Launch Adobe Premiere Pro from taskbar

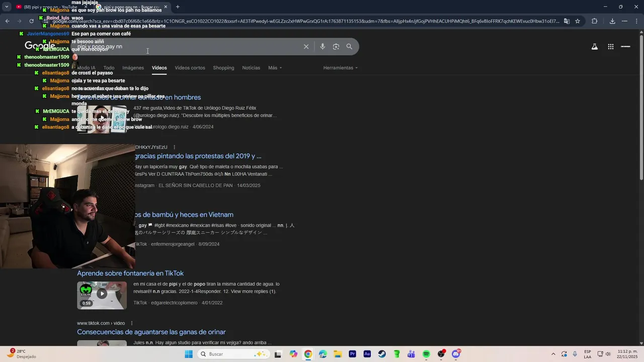352,354
